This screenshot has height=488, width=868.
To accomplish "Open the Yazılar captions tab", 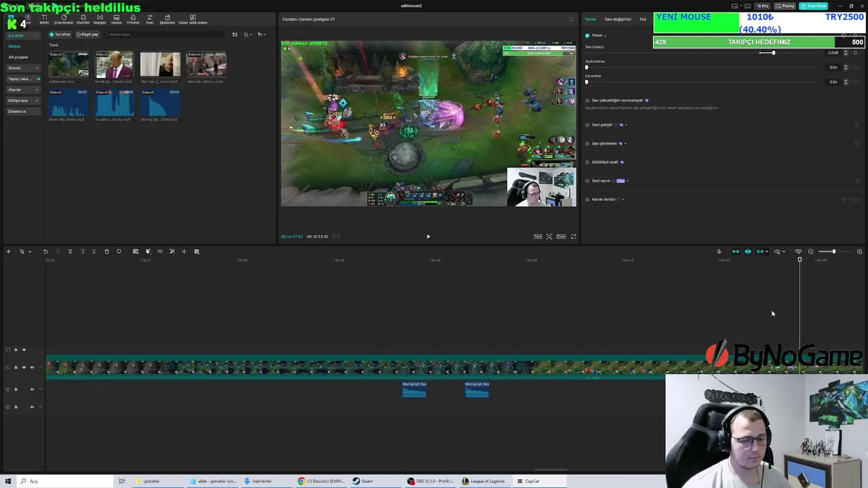I will click(117, 19).
